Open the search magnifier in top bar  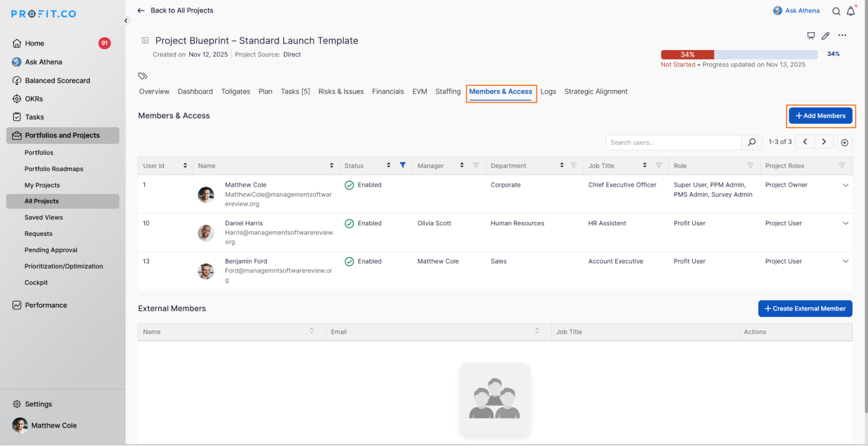[836, 11]
